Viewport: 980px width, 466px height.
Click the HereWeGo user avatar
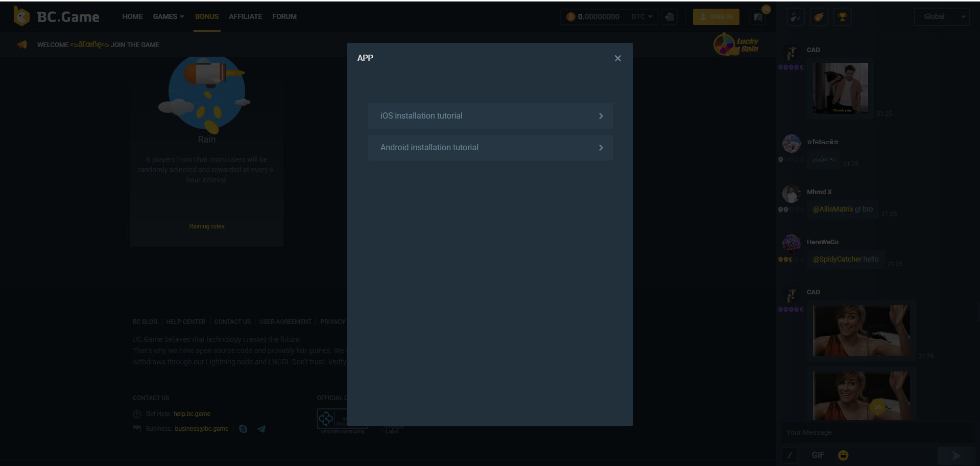792,244
